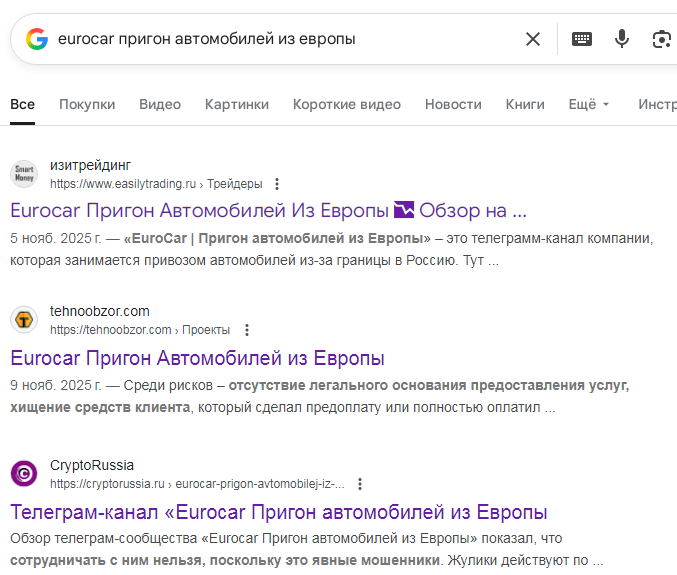The image size is (677, 575).
Task: Open the Короткие видео tab
Action: [x=347, y=104]
